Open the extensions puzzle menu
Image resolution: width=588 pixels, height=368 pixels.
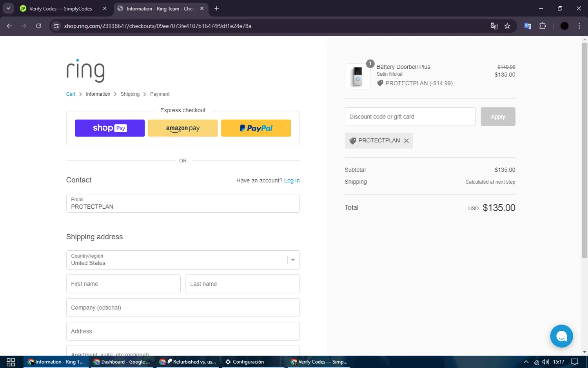(543, 26)
